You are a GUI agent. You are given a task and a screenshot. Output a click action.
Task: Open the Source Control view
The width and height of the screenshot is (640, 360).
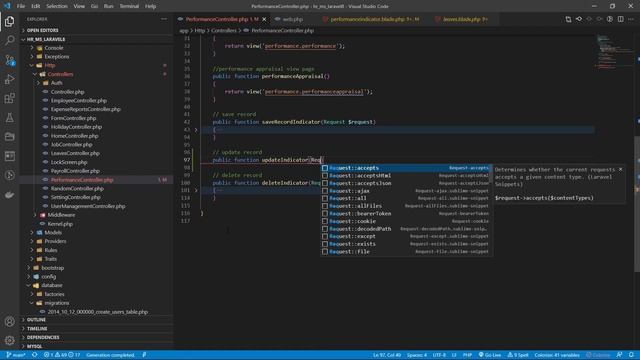9,60
